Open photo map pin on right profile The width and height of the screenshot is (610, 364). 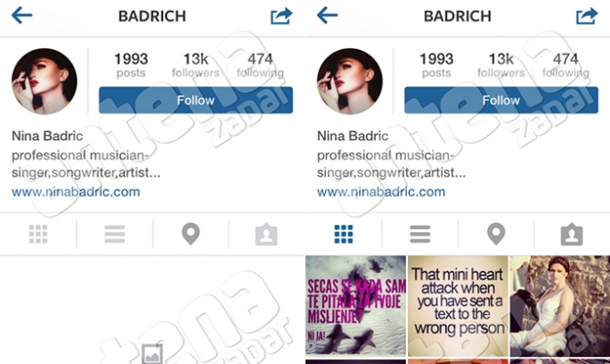pyautogui.click(x=496, y=234)
